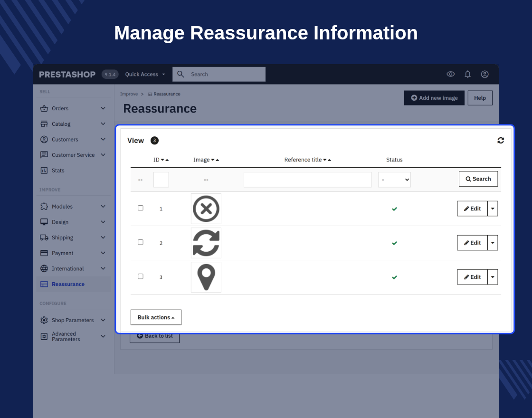Sort by ID ascending arrow
The image size is (532, 418).
click(167, 160)
